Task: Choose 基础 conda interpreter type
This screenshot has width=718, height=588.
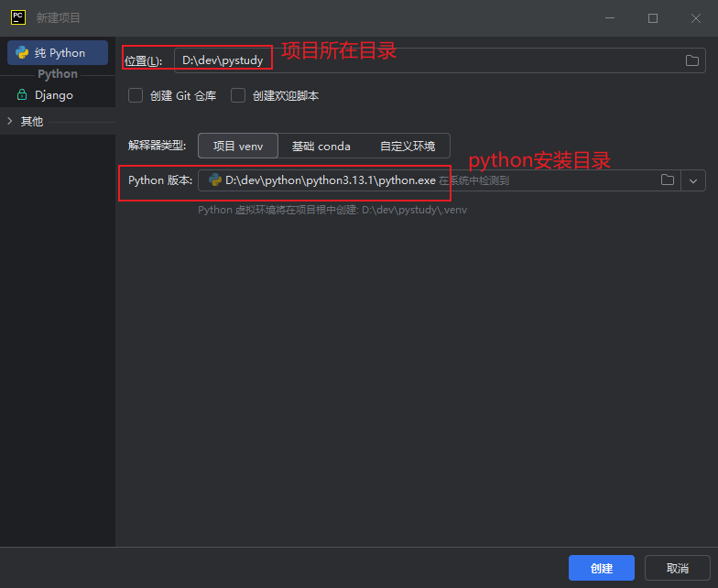Action: click(321, 147)
